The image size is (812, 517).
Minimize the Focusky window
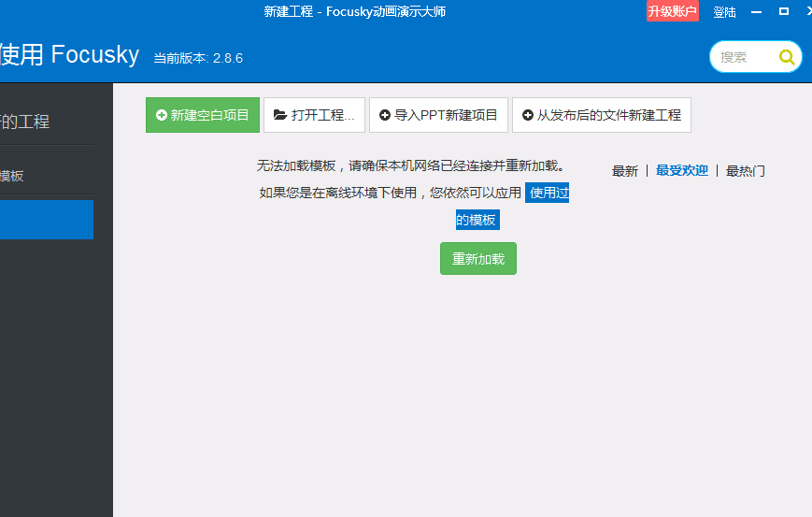coord(756,12)
